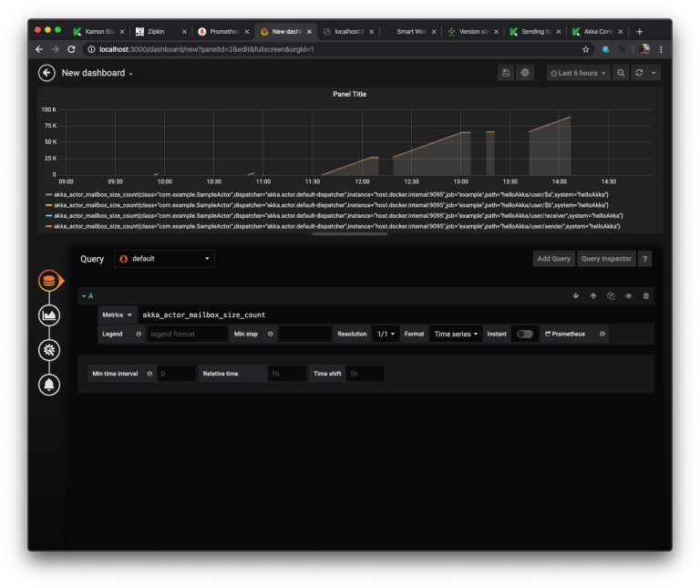Image resolution: width=700 pixels, height=588 pixels.
Task: Move query A down with down arrow
Action: click(x=575, y=295)
